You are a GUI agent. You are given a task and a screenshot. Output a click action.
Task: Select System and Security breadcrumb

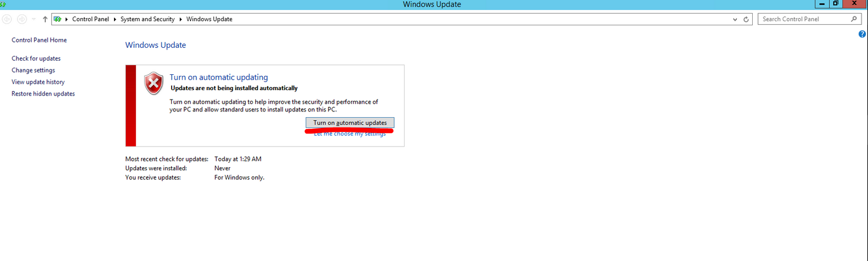point(148,19)
